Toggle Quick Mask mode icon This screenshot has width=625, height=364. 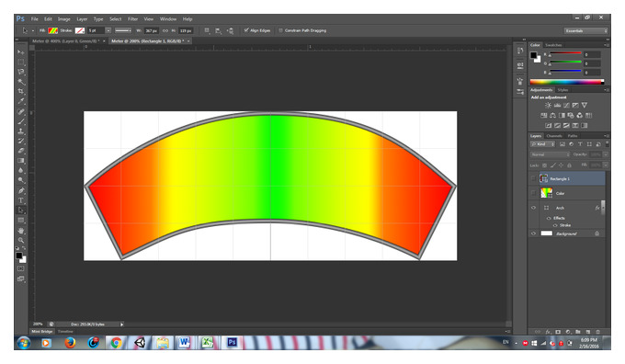tap(21, 268)
